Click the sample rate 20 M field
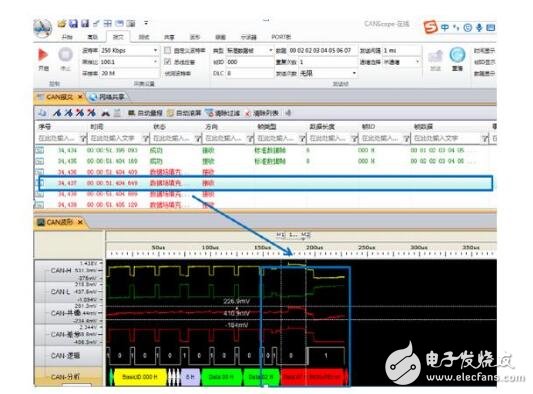 130,73
